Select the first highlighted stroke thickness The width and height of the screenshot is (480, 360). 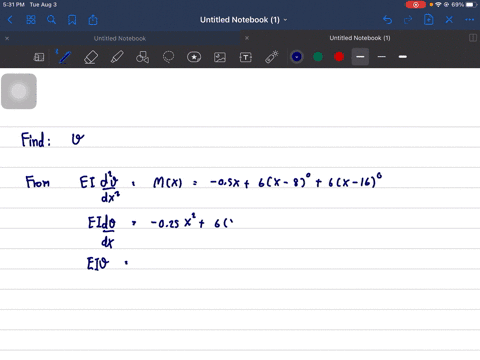tap(360, 57)
